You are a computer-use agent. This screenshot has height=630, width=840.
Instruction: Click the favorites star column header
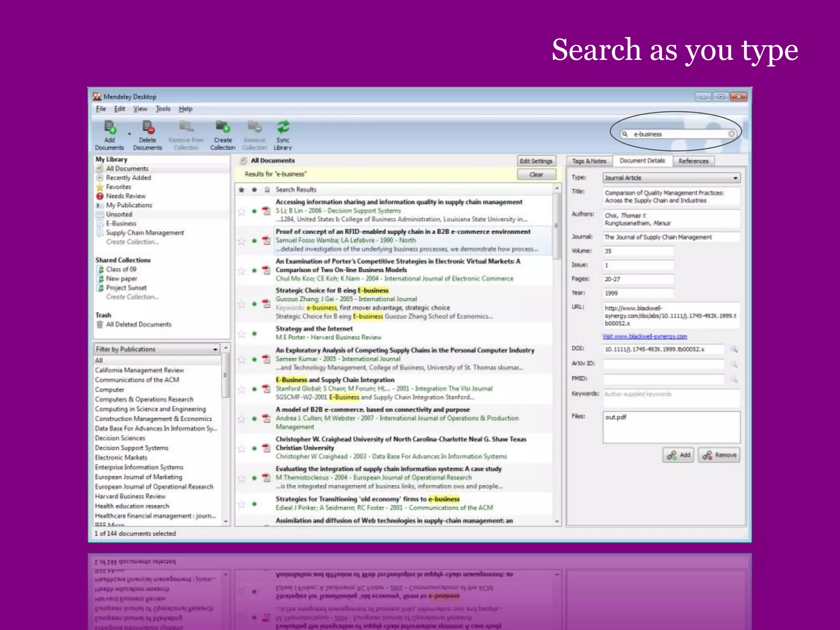[x=242, y=189]
